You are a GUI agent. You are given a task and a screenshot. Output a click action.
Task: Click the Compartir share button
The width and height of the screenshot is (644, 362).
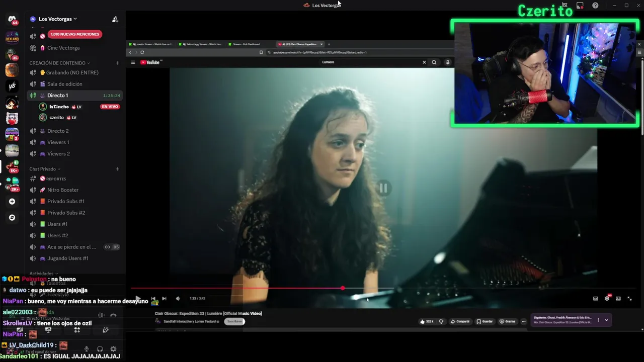460,321
